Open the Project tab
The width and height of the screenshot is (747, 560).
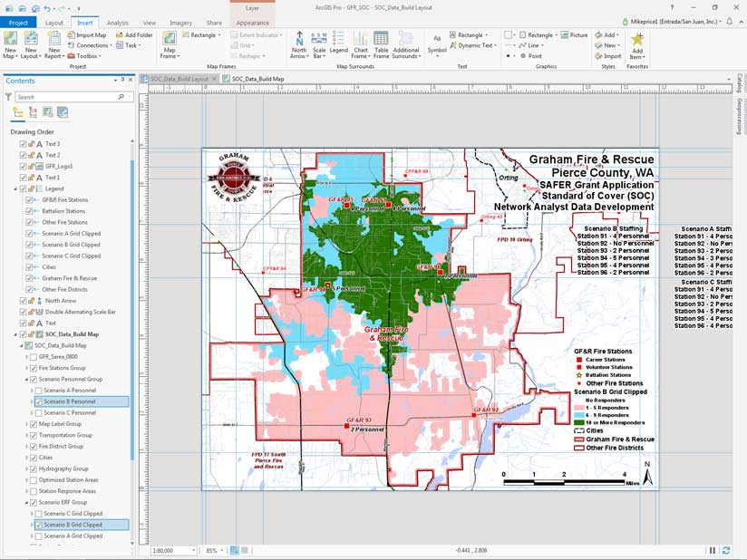pyautogui.click(x=18, y=23)
